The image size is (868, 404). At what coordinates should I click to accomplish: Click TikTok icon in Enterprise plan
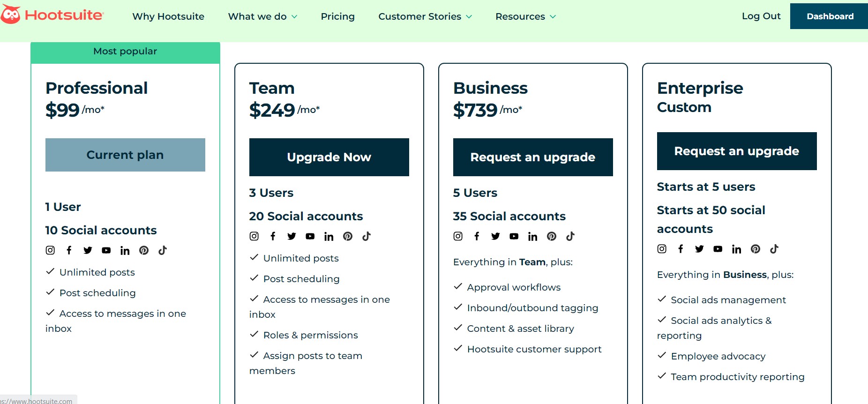(x=774, y=249)
